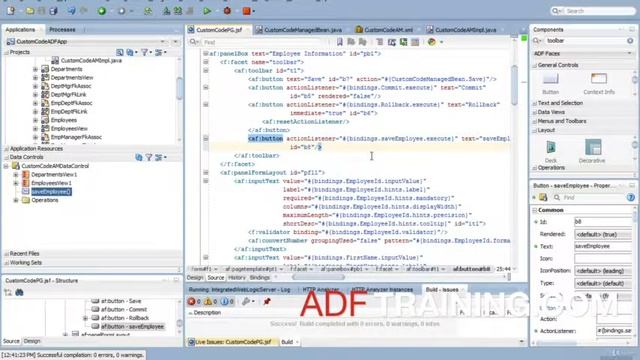Image resolution: width=640 pixels, height=360 pixels.
Task: Open the yellow folder Open icon
Action: [x=30, y=11]
